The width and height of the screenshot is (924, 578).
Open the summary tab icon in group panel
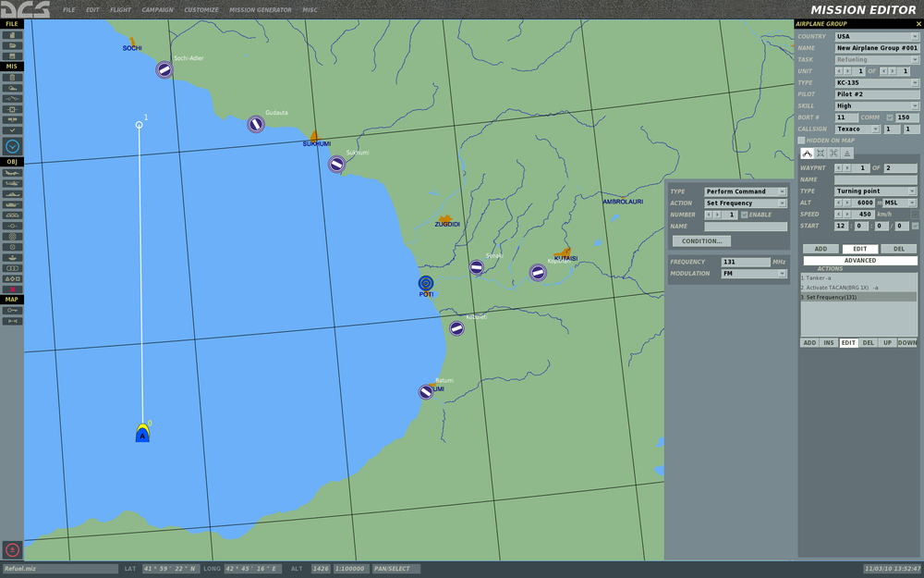tap(847, 153)
